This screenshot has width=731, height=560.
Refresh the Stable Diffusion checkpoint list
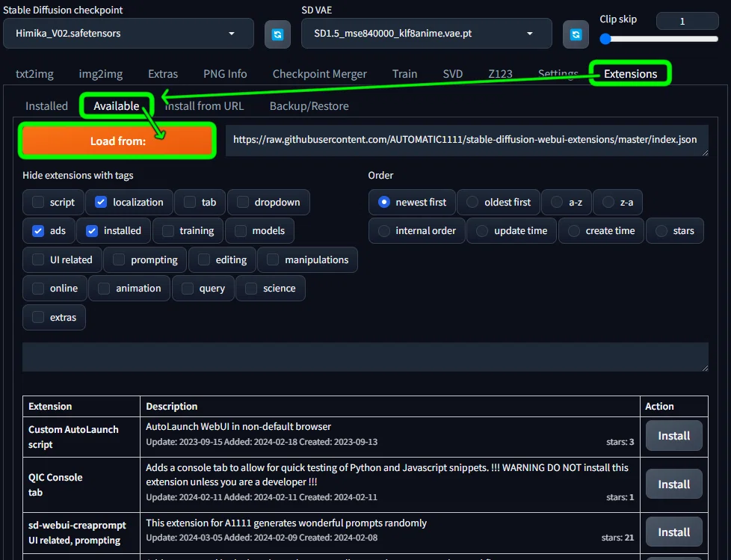tap(277, 34)
